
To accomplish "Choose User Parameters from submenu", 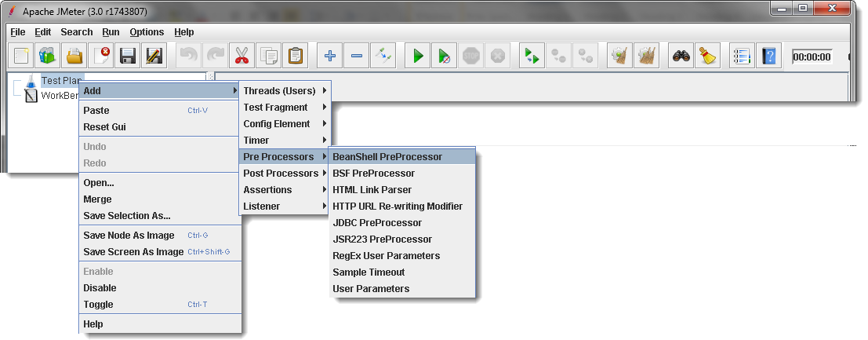I will point(371,289).
